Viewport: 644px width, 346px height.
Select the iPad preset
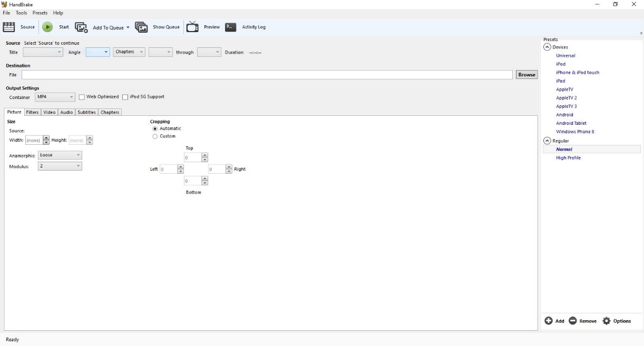560,81
